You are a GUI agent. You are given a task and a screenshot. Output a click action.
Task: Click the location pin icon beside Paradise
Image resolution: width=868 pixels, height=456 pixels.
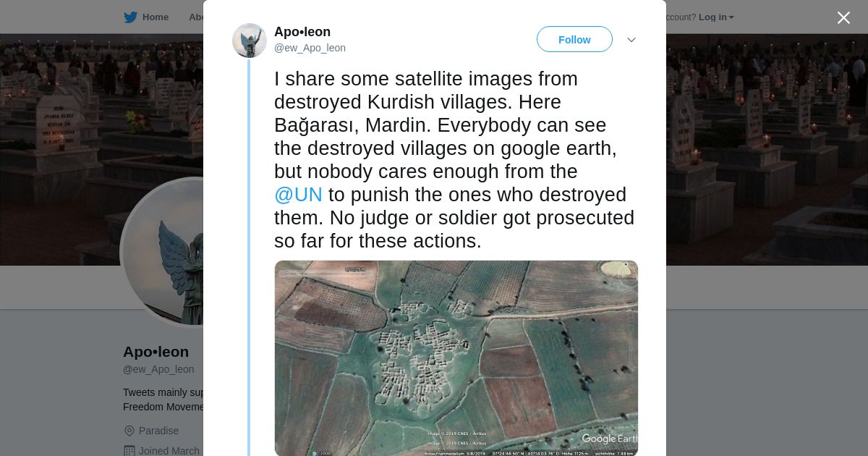pyautogui.click(x=129, y=431)
